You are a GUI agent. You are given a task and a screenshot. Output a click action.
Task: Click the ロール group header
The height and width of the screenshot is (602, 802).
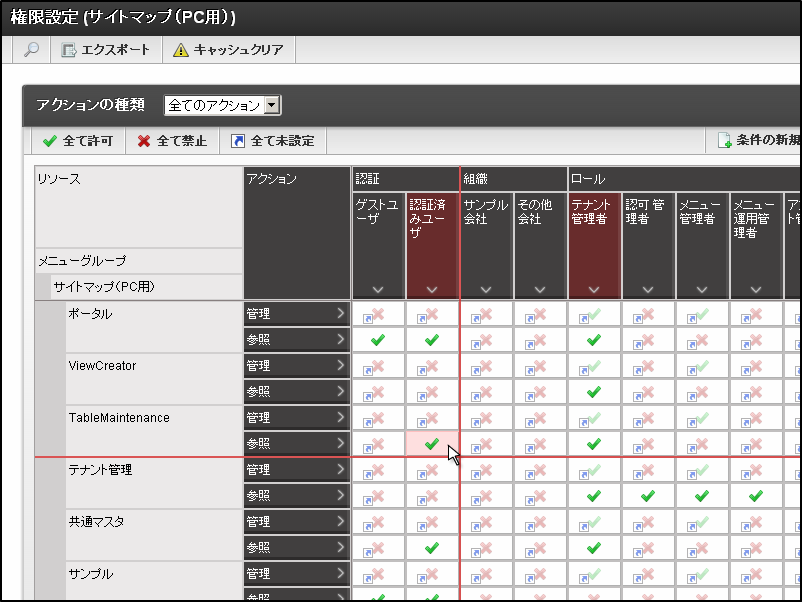(685, 179)
